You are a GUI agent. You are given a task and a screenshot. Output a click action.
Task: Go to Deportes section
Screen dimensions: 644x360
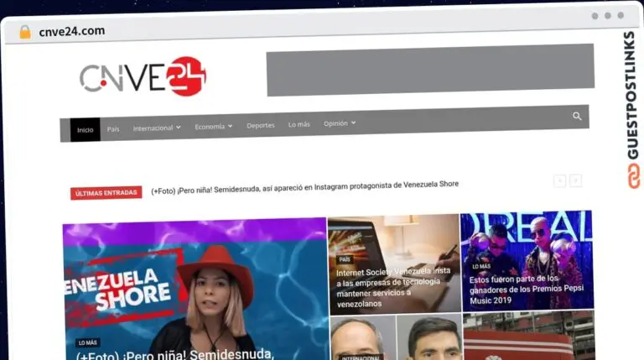pyautogui.click(x=261, y=125)
